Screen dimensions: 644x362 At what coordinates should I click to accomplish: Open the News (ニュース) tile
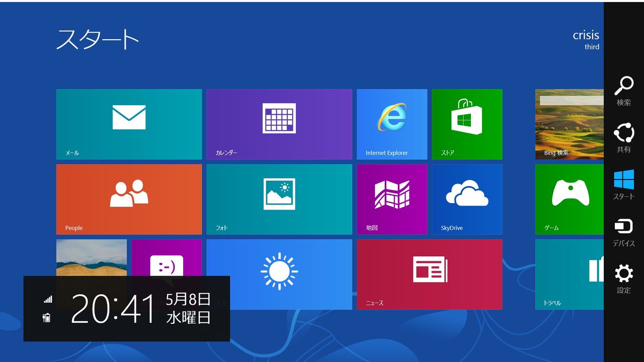coord(430,274)
